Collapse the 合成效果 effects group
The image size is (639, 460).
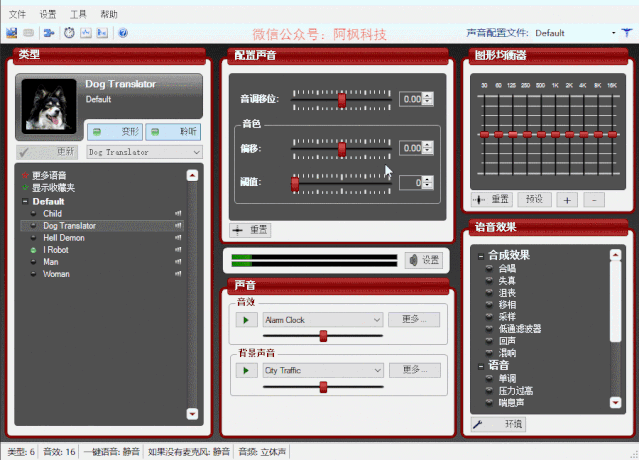tap(481, 256)
